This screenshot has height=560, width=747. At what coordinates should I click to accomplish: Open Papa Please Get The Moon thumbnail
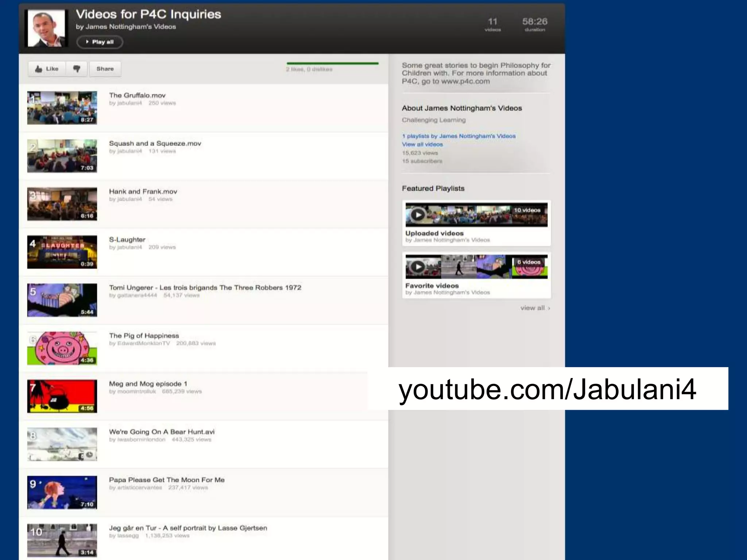[x=62, y=493]
